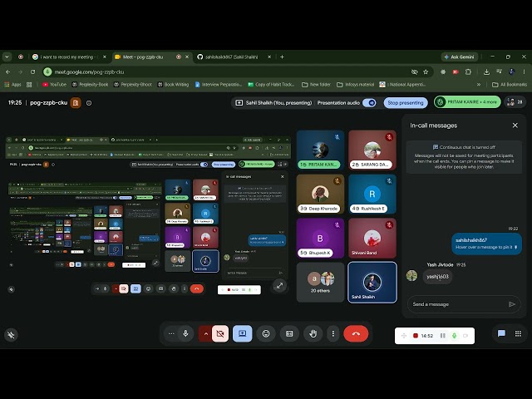The width and height of the screenshot is (532, 399).
Task: Click the present screen button in controls
Action: [242, 333]
